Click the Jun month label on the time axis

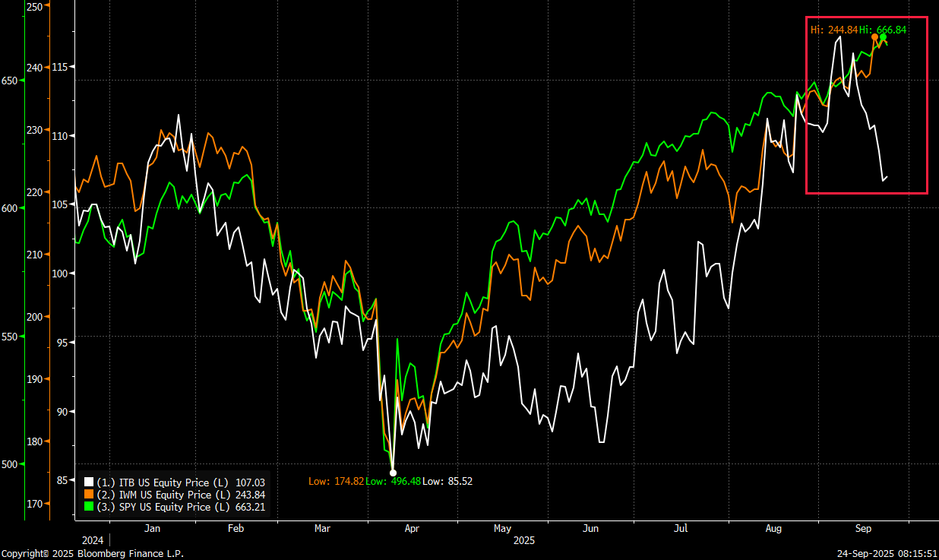point(592,527)
